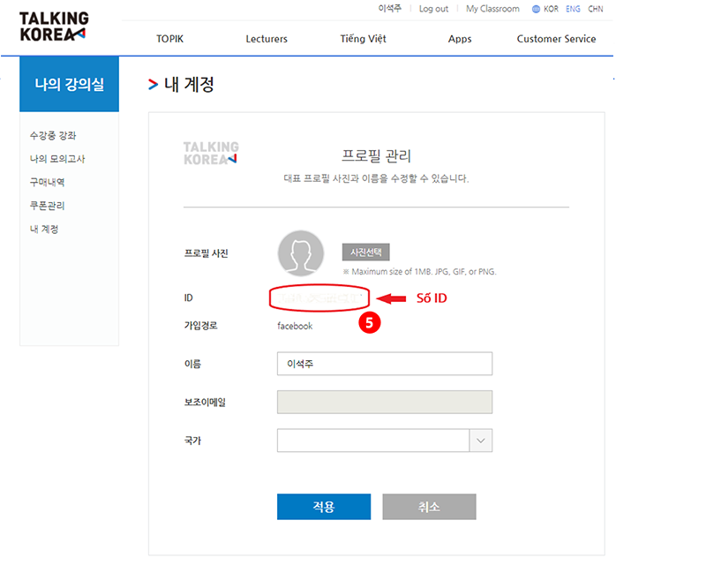This screenshot has height=588, width=706.
Task: Click the blue 적용 apply button
Action: point(323,507)
